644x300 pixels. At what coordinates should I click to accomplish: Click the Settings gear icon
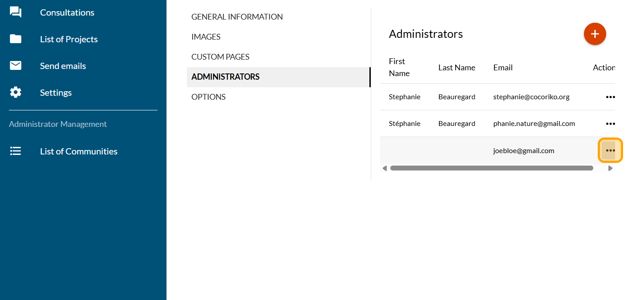tap(16, 93)
